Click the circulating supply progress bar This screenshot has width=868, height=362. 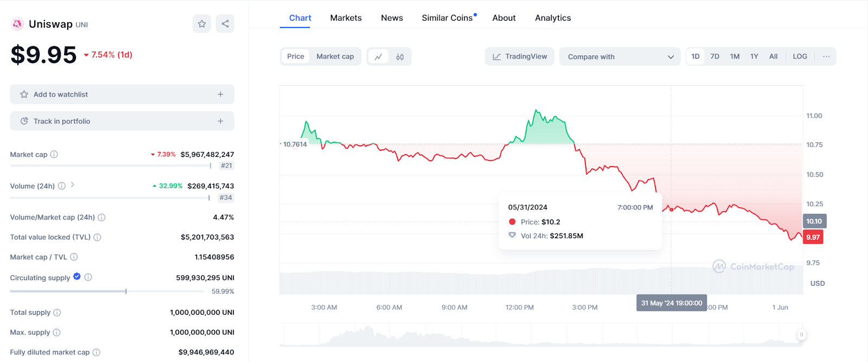pyautogui.click(x=107, y=291)
